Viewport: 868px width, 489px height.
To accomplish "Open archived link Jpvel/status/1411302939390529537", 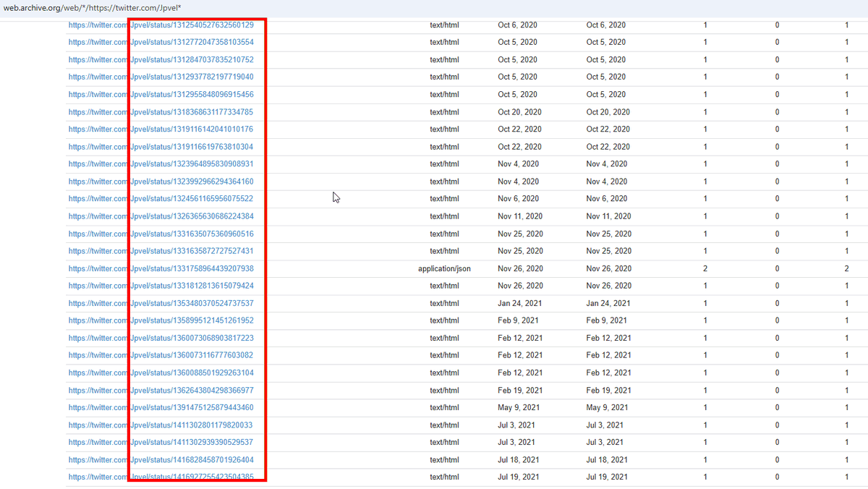I will (x=161, y=442).
